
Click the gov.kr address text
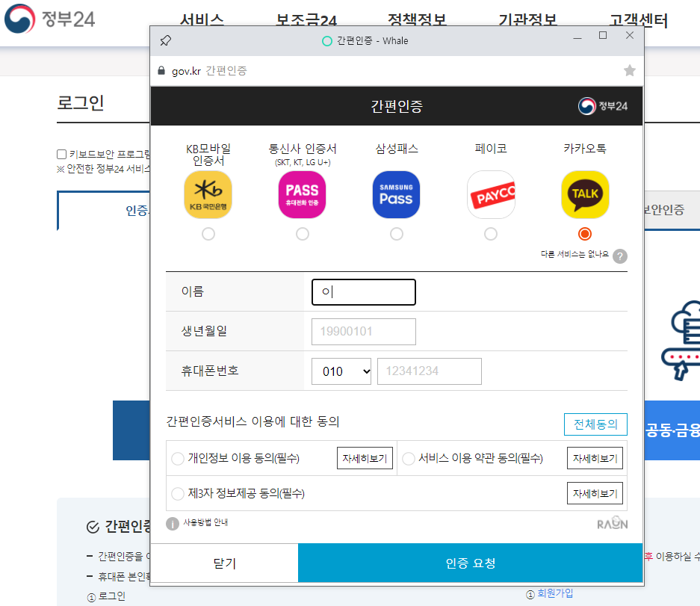click(x=186, y=71)
